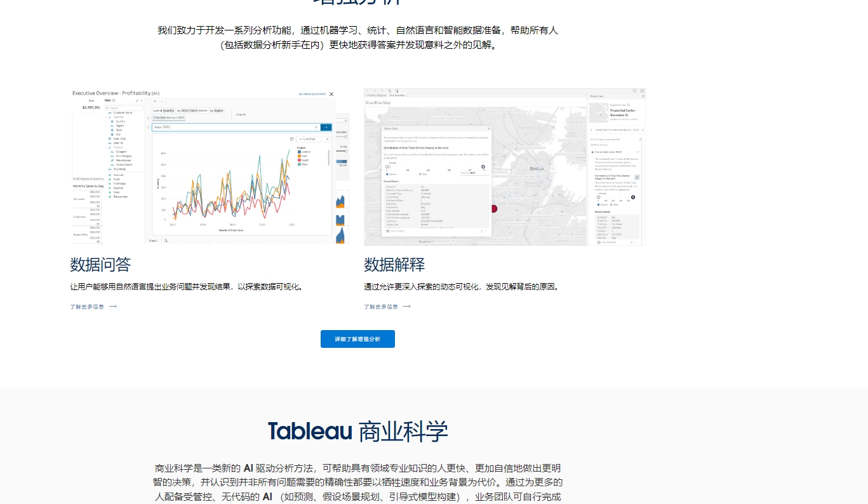The image size is (868, 504).
Task: Click the 数据解释 heading
Action: 394,264
